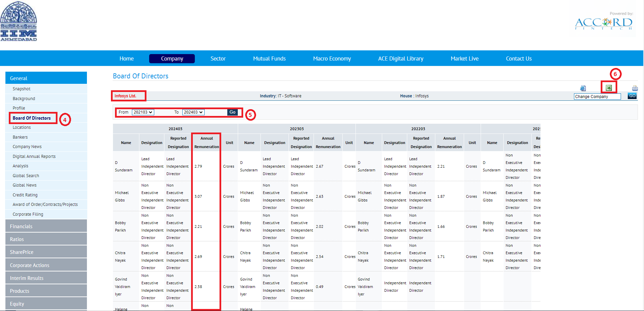Click Michael Gibbs' 1.87 remuneration value
644x311 pixels.
(x=441, y=196)
